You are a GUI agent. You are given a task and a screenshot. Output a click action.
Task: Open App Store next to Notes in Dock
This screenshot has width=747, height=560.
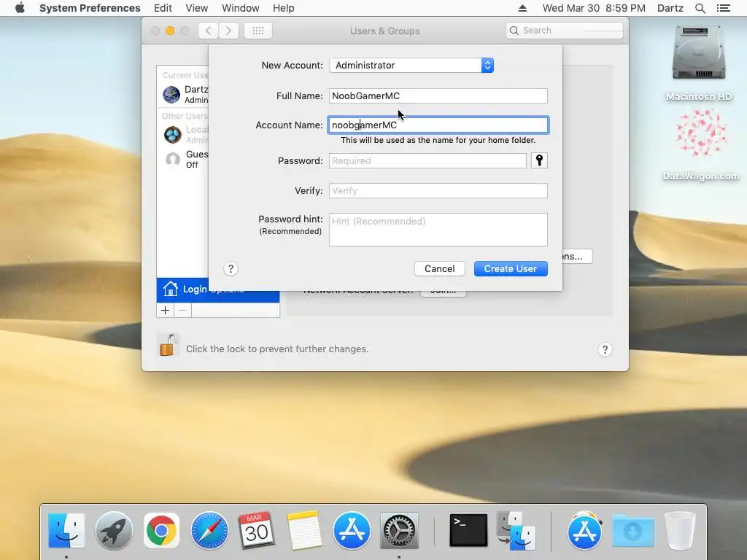point(352,531)
